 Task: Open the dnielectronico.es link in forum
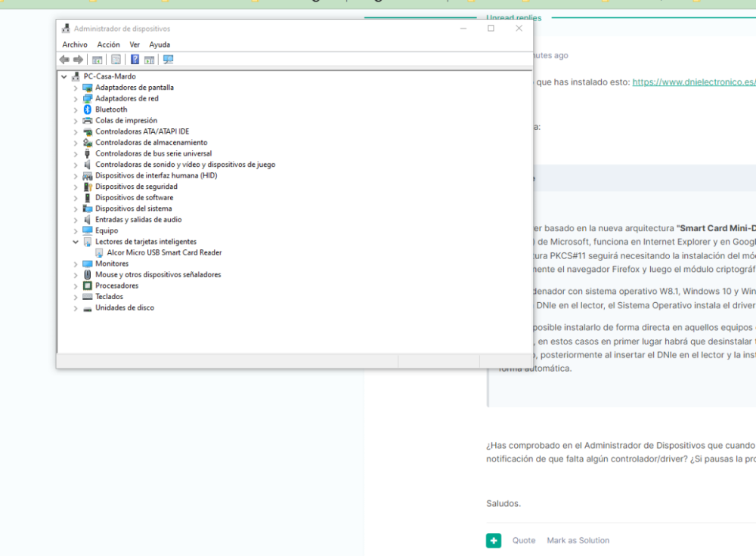pyautogui.click(x=694, y=82)
